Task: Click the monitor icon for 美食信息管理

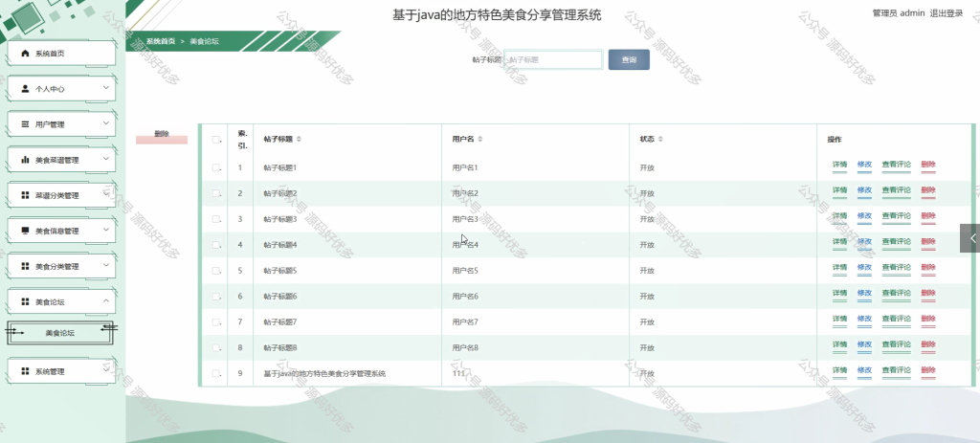Action: (x=26, y=231)
